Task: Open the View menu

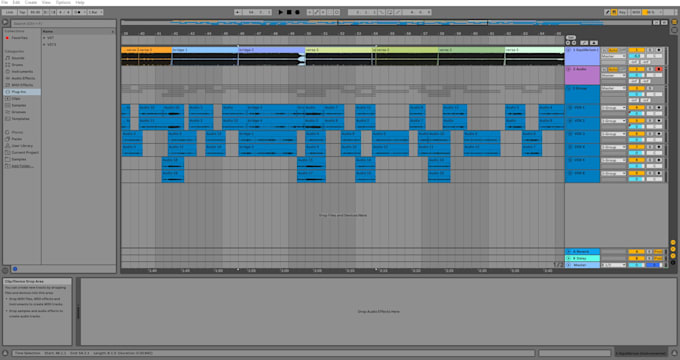Action: click(46, 3)
